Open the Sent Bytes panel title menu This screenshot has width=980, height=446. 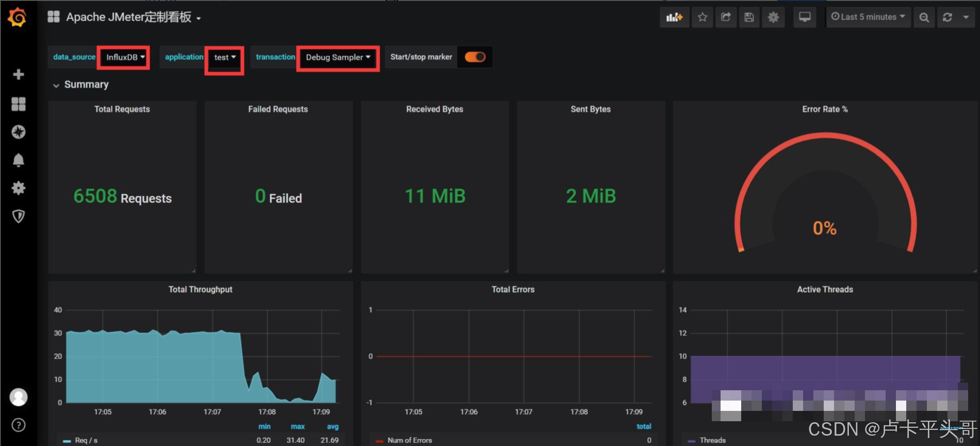591,109
